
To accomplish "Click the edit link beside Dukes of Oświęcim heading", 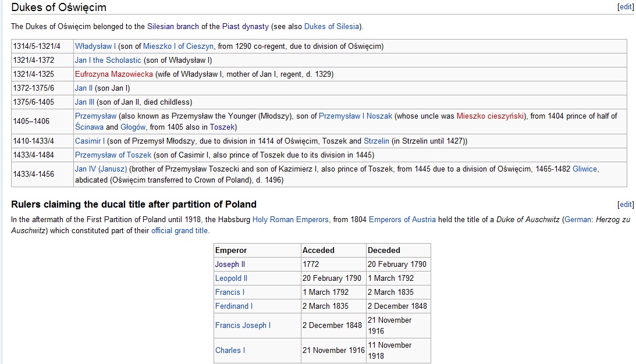I will 626,7.
